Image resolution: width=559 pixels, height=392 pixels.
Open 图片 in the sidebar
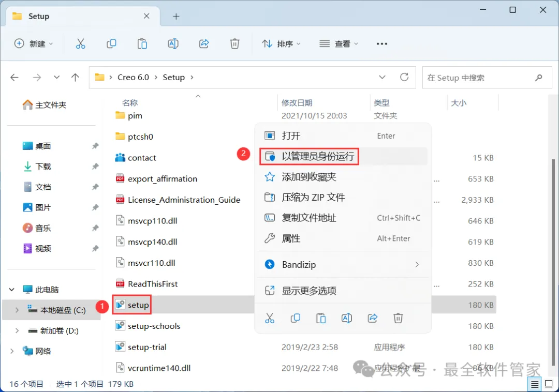(37, 207)
